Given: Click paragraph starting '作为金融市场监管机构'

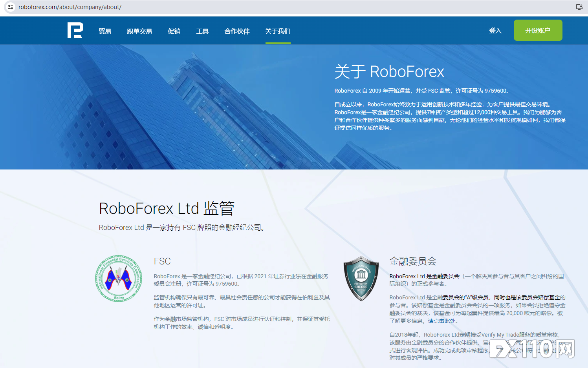Looking at the screenshot, I should click(242, 323).
